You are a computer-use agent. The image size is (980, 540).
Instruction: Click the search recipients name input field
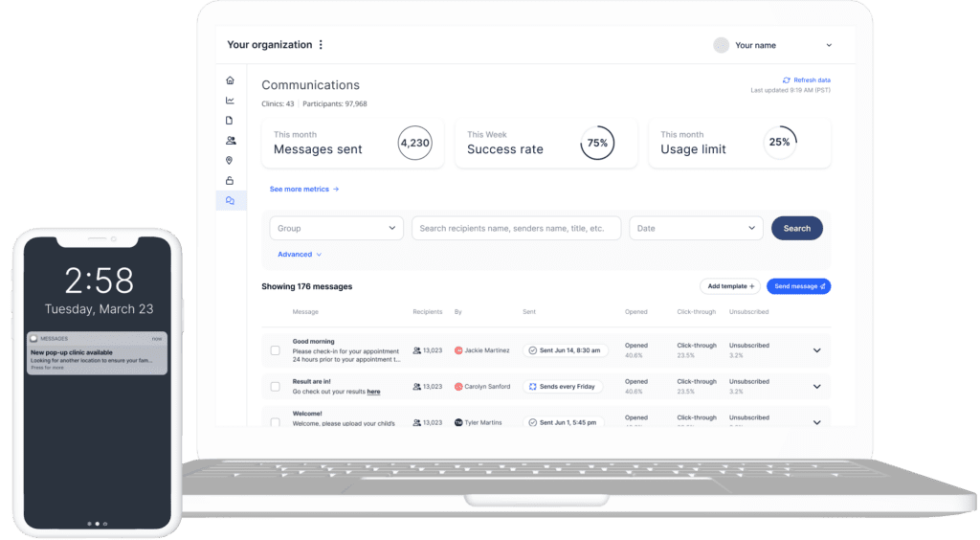click(x=516, y=228)
